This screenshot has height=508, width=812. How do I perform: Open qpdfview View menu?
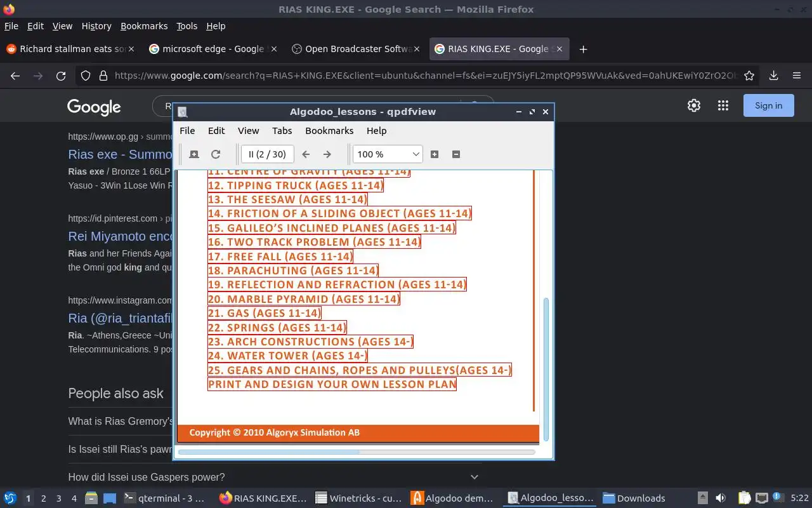(x=248, y=131)
